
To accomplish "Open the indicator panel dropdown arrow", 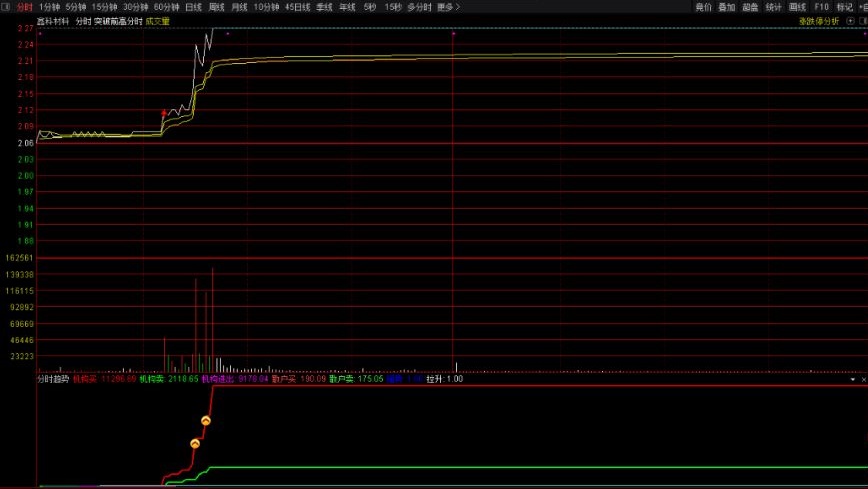I will (x=852, y=379).
